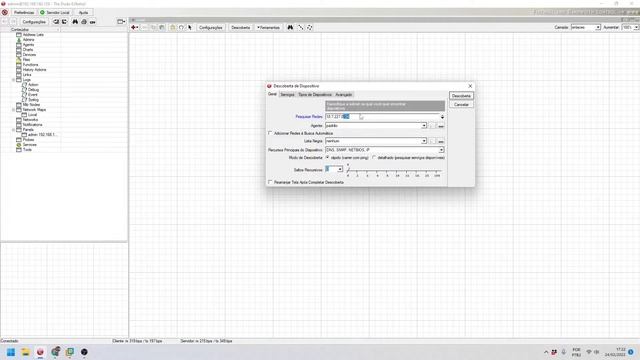Open the Preferências menu

(x=24, y=12)
